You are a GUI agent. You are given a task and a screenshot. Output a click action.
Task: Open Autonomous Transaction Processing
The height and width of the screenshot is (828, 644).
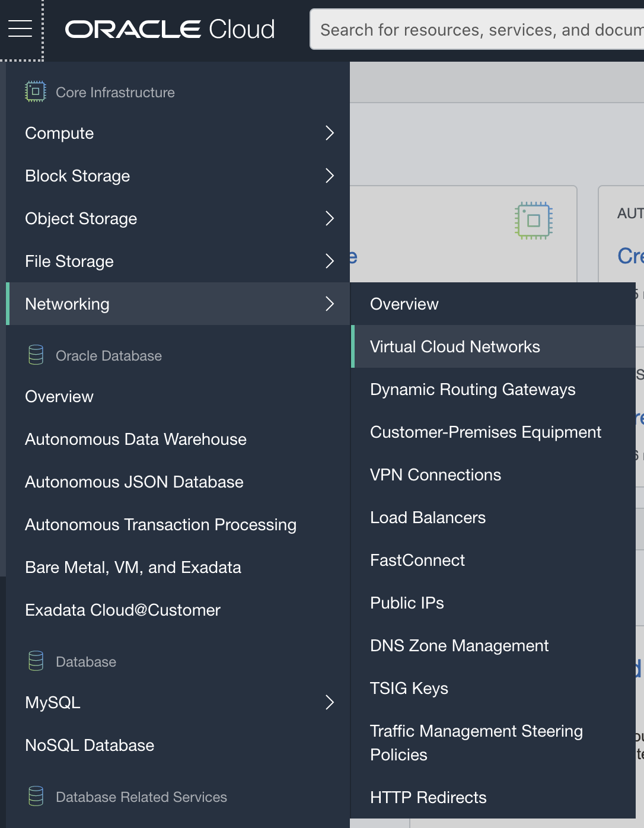pyautogui.click(x=178, y=524)
